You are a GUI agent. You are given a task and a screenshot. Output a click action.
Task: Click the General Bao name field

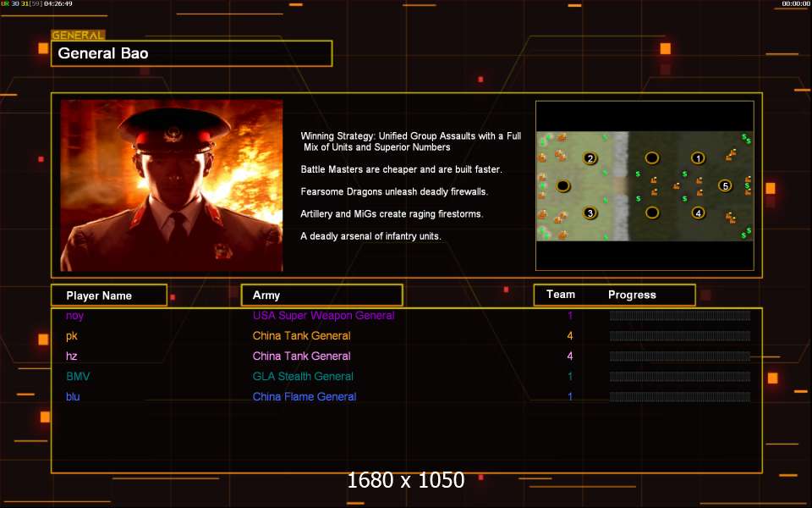tap(191, 53)
